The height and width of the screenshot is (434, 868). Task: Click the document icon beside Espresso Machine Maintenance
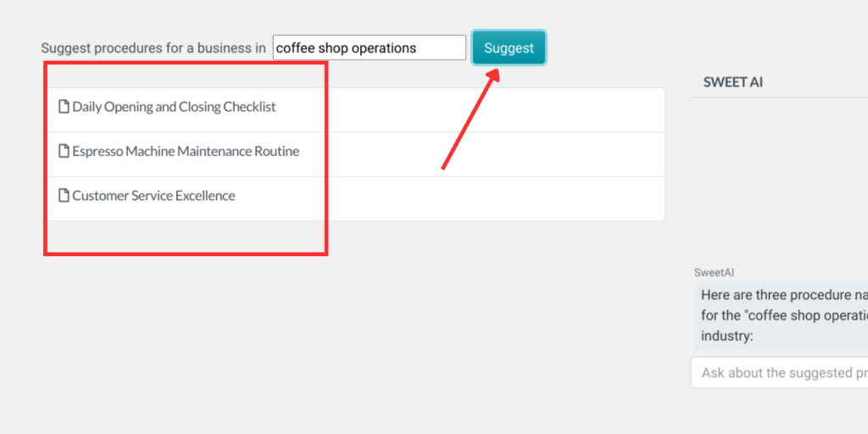64,151
